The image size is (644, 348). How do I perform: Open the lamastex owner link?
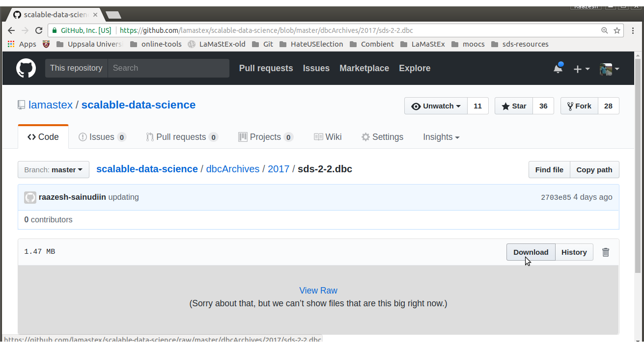click(x=51, y=105)
